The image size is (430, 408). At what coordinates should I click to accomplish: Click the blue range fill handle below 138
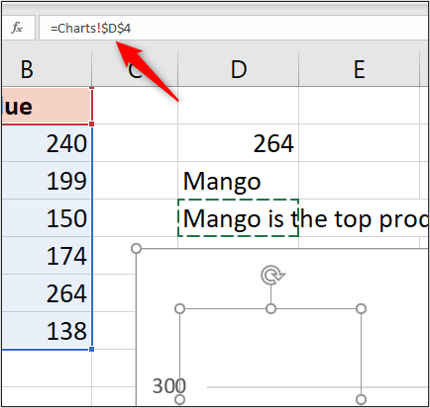[x=92, y=349]
